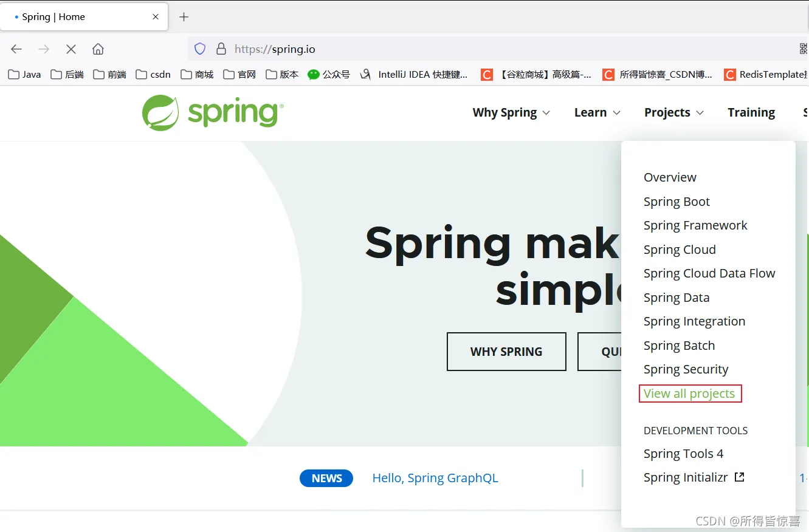Open the 前端 bookmarks folder

tap(109, 75)
